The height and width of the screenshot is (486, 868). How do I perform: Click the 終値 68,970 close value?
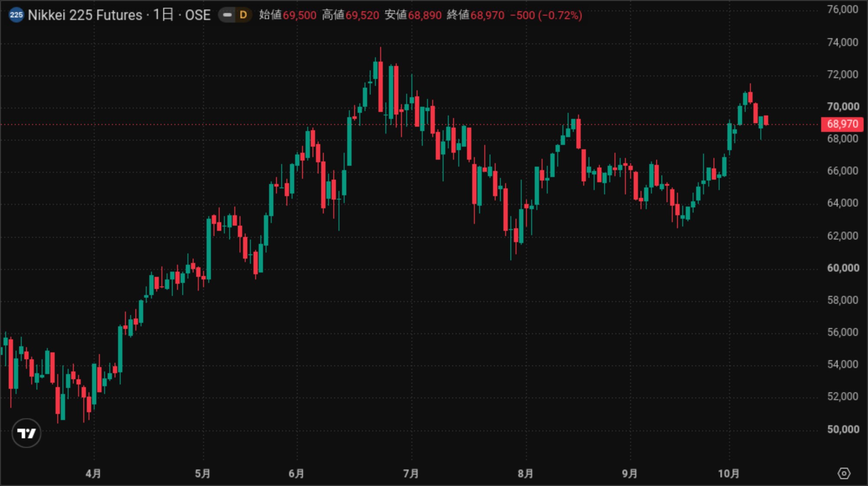[x=476, y=15]
